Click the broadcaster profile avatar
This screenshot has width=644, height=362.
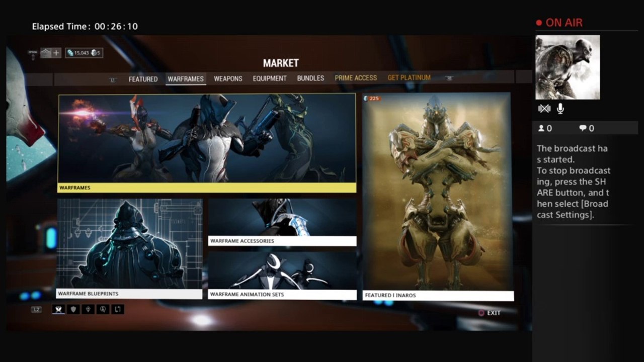click(568, 67)
